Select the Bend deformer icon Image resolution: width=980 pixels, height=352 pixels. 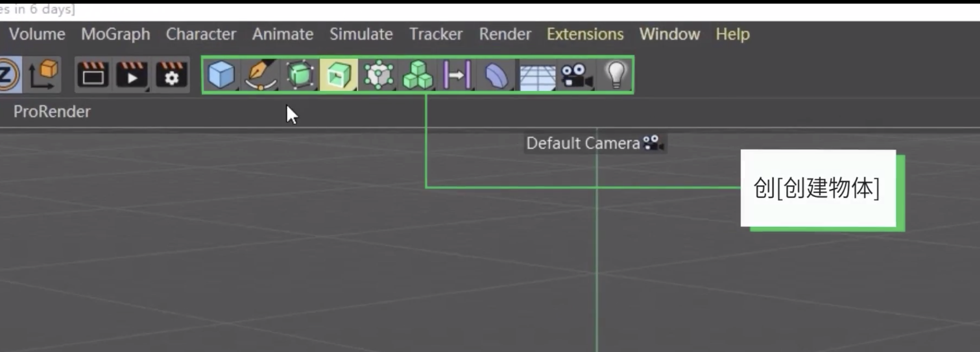click(x=496, y=75)
